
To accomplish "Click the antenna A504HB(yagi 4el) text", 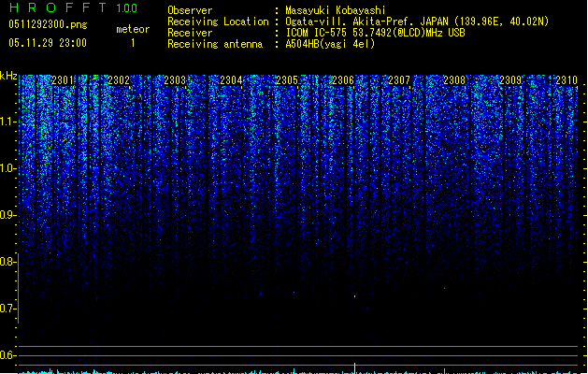I will click(330, 44).
